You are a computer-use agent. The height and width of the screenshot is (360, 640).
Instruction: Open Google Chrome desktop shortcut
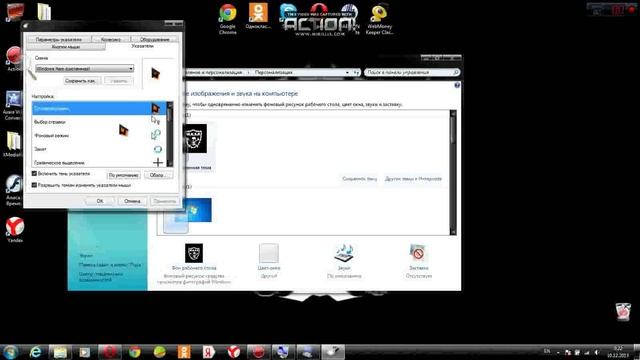[227, 19]
